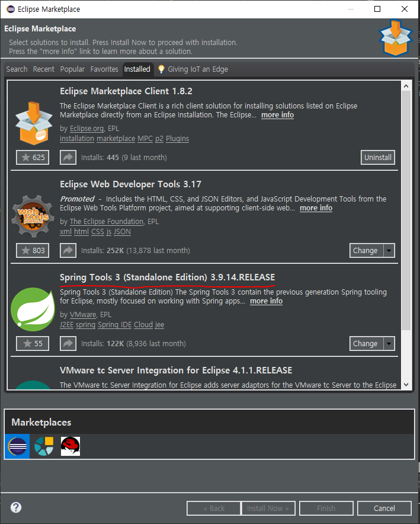Image resolution: width=420 pixels, height=524 pixels.
Task: Click the Spring IDE tag
Action: coord(114,325)
